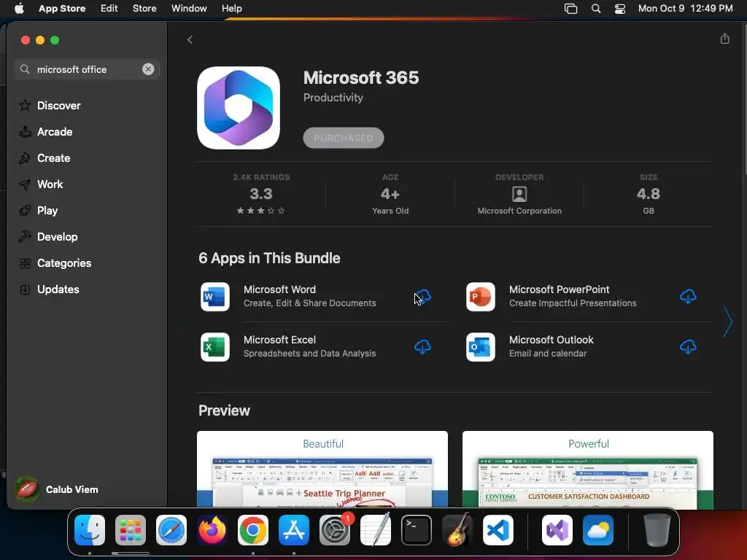Image resolution: width=747 pixels, height=560 pixels.
Task: Open Launchpad from the Dock
Action: pos(131,530)
